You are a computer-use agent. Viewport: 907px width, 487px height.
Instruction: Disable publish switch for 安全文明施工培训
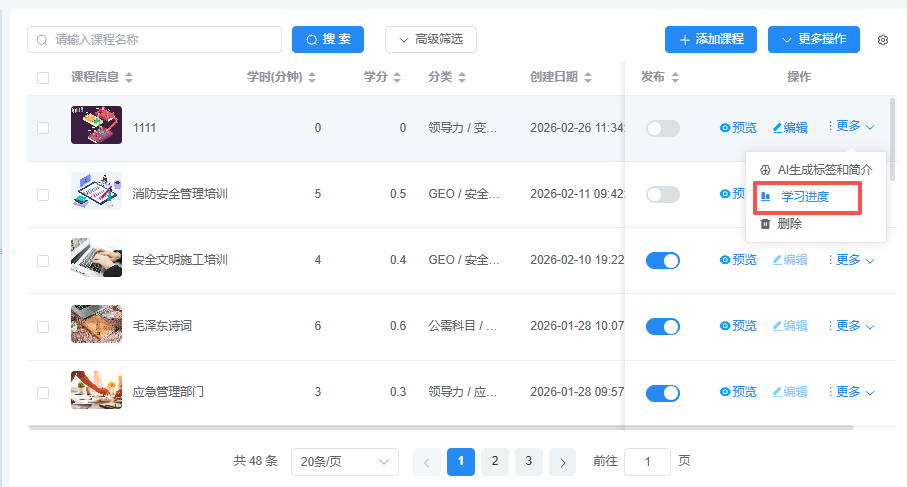coord(663,261)
